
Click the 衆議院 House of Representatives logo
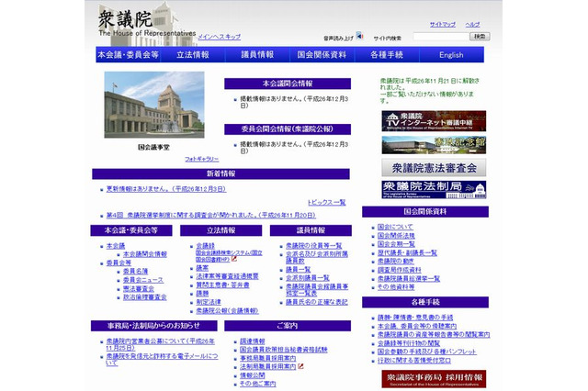146,22
